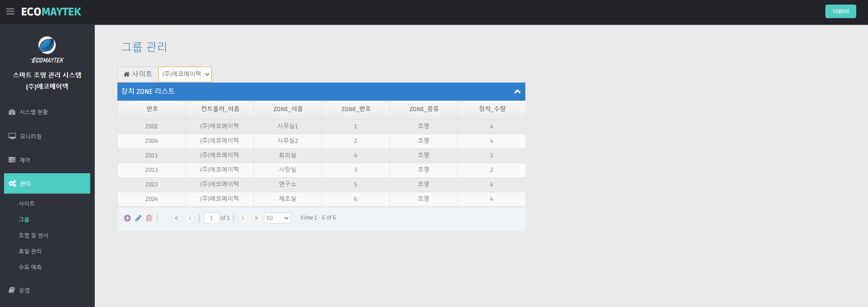Click 스마트 조명 관리 시스템 sidebar title
The height and width of the screenshot is (307, 868).
[x=47, y=75]
